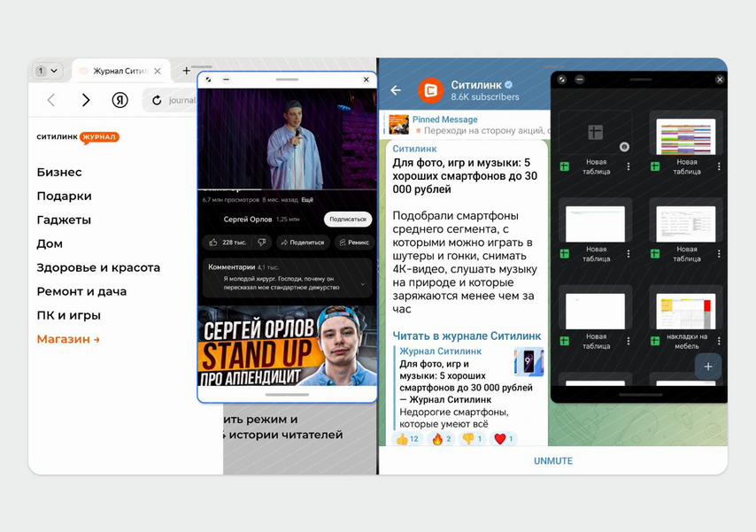Image resolution: width=756 pixels, height=532 pixels.
Task: Open the Бизнес section
Action: click(x=59, y=173)
